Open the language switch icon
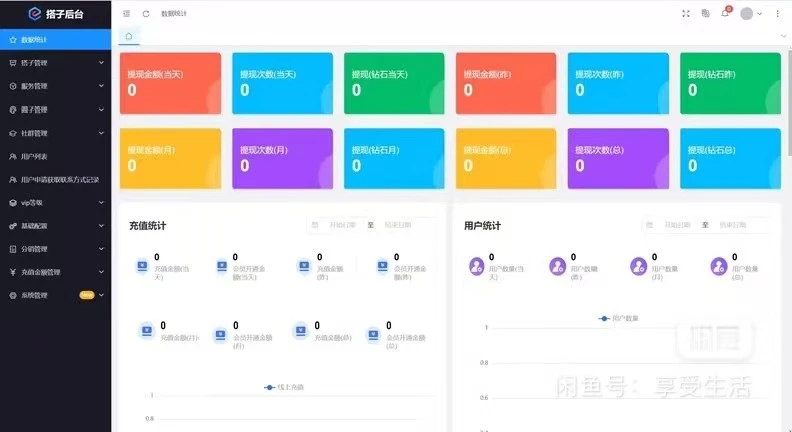Viewport: 792px width, 432px height. (706, 14)
